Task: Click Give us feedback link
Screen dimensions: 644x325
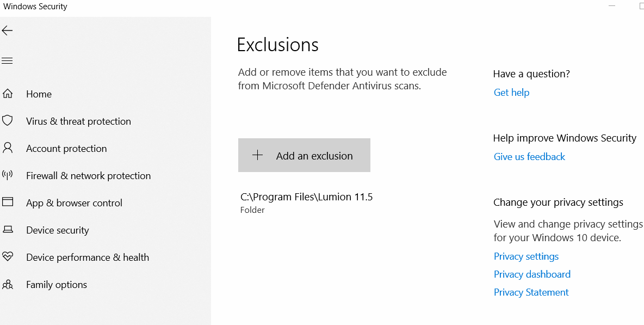Action: point(529,157)
